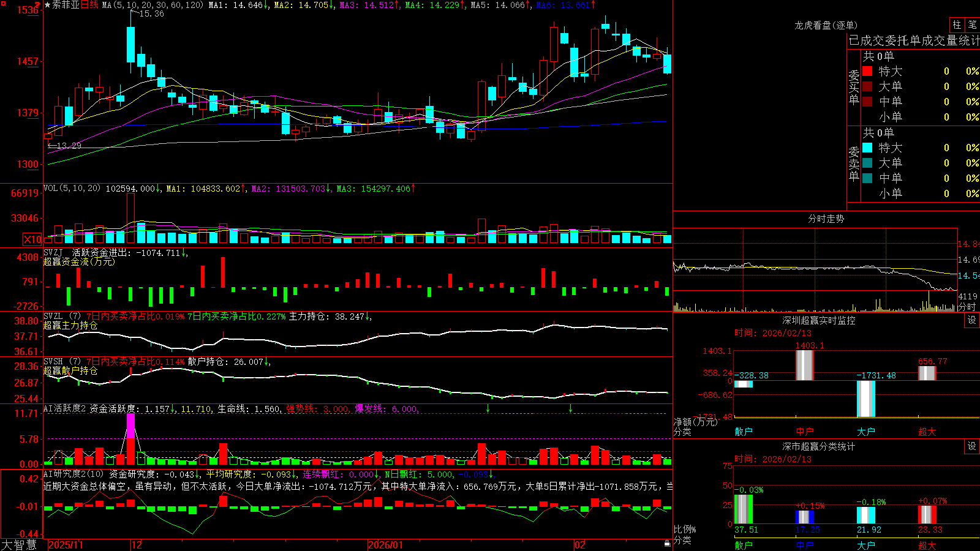Click the 13.29 low price annotation
This screenshot has height=551, width=980.
coord(69,146)
